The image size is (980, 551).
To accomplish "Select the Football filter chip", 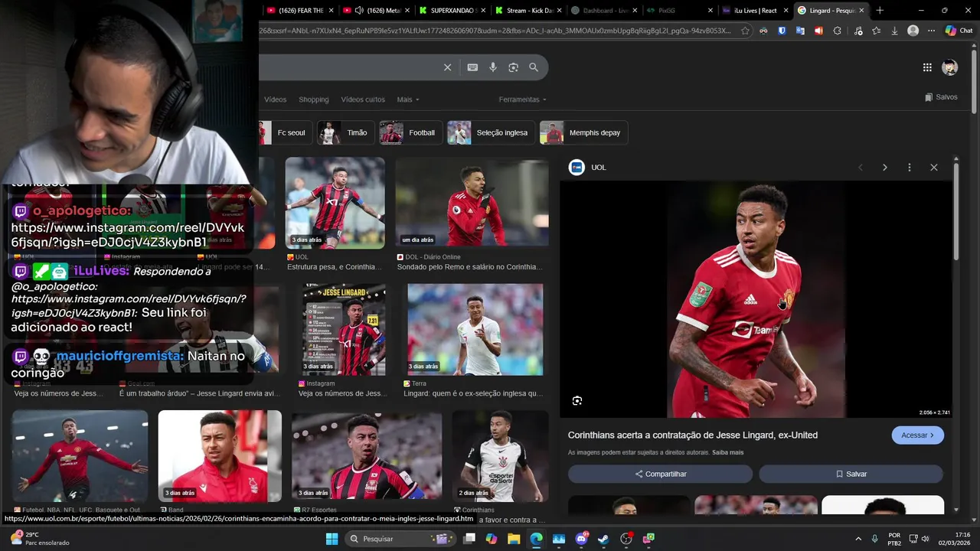I will [x=410, y=132].
